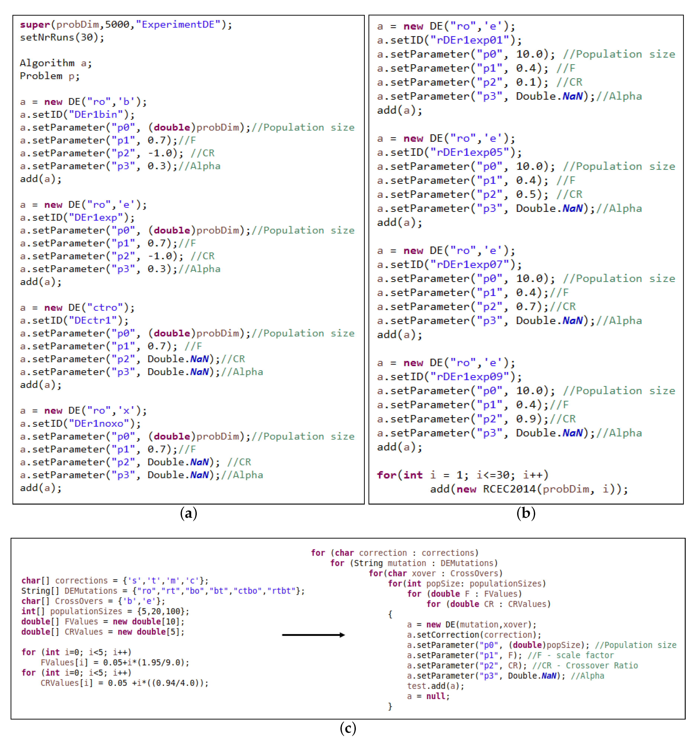
Task: Click the a.setCorrection(correction) line
Action: [x=474, y=635]
